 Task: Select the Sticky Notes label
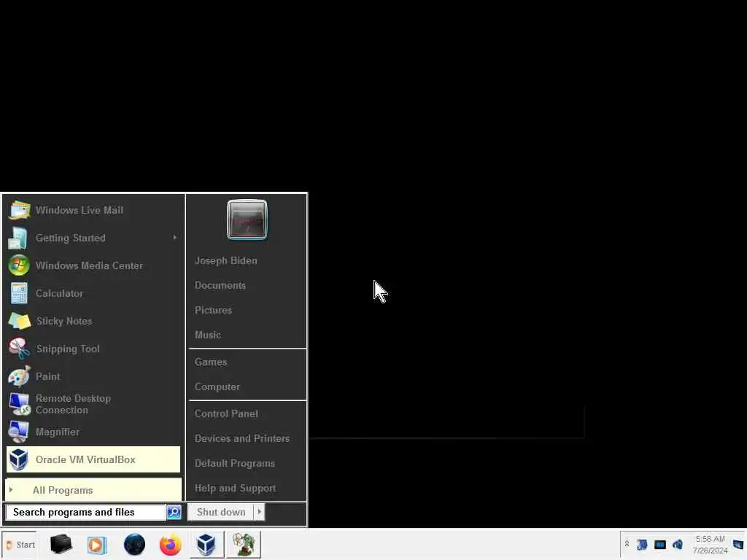click(64, 321)
